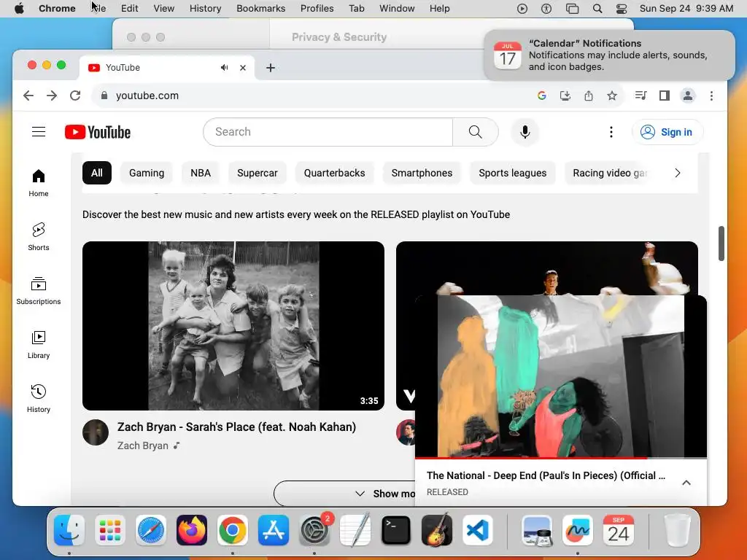This screenshot has width=747, height=560.
Task: Select the Supercar filter chip
Action: [x=258, y=173]
